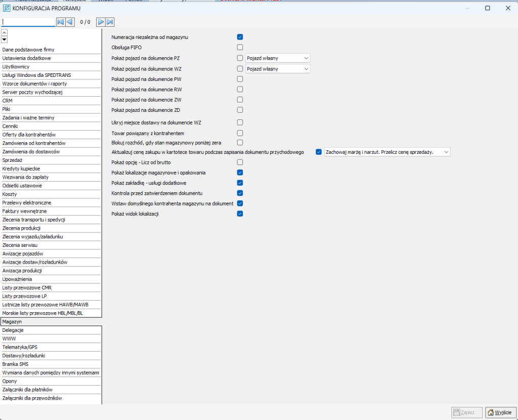Click the black down-arrow above the category list
Viewport: 518px width, 420px height.
[4, 39]
